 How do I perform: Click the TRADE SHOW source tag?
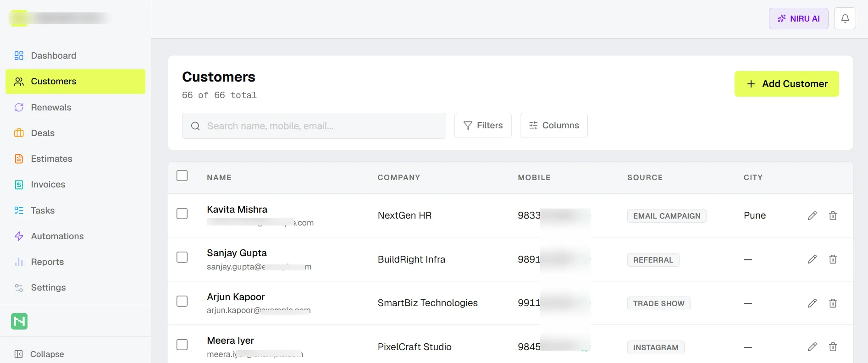[x=659, y=303]
